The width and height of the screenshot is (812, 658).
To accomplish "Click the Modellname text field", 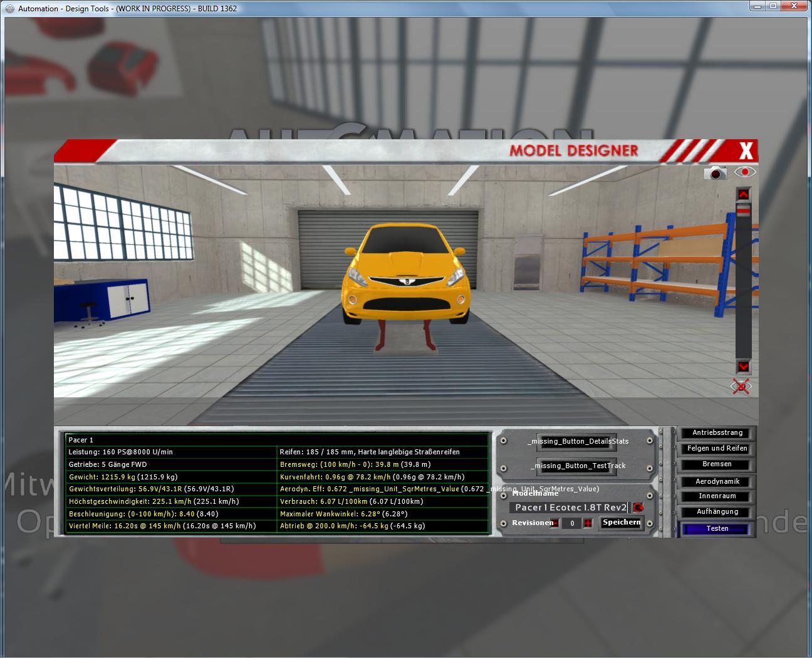I will pos(570,508).
